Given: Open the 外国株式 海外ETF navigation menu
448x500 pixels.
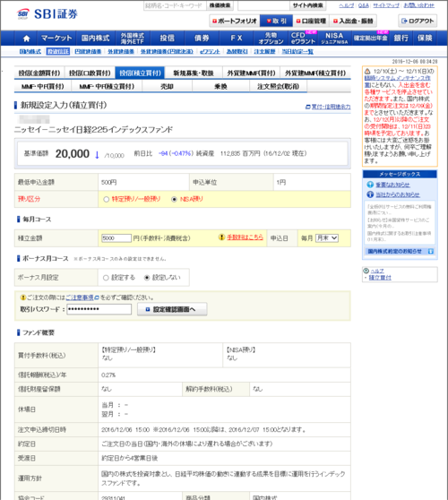Looking at the screenshot, I should [133, 39].
